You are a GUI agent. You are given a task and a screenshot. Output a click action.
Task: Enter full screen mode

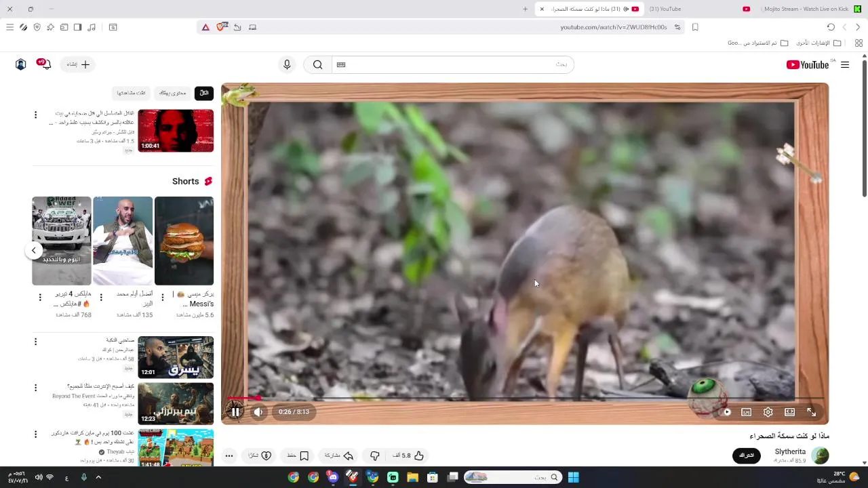pyautogui.click(x=812, y=412)
